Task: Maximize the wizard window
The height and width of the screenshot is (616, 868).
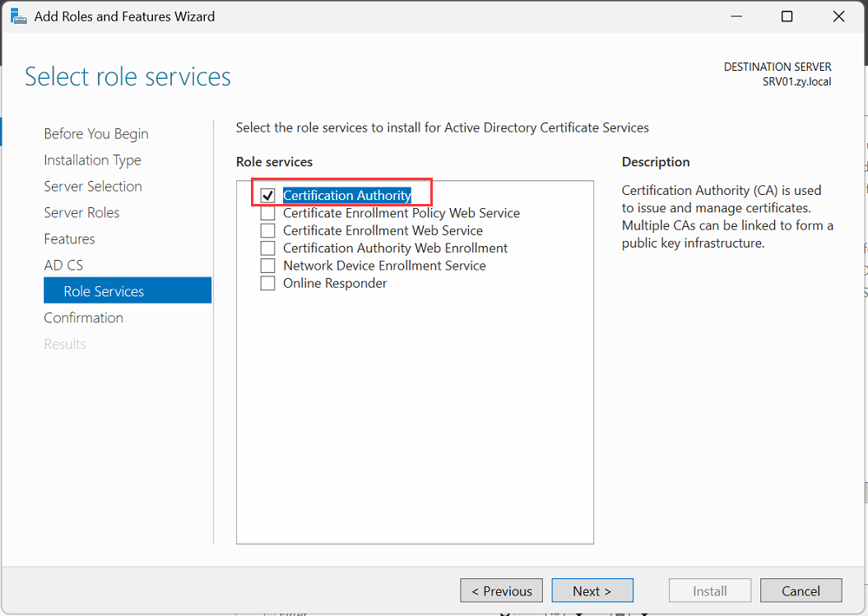Action: [x=787, y=16]
